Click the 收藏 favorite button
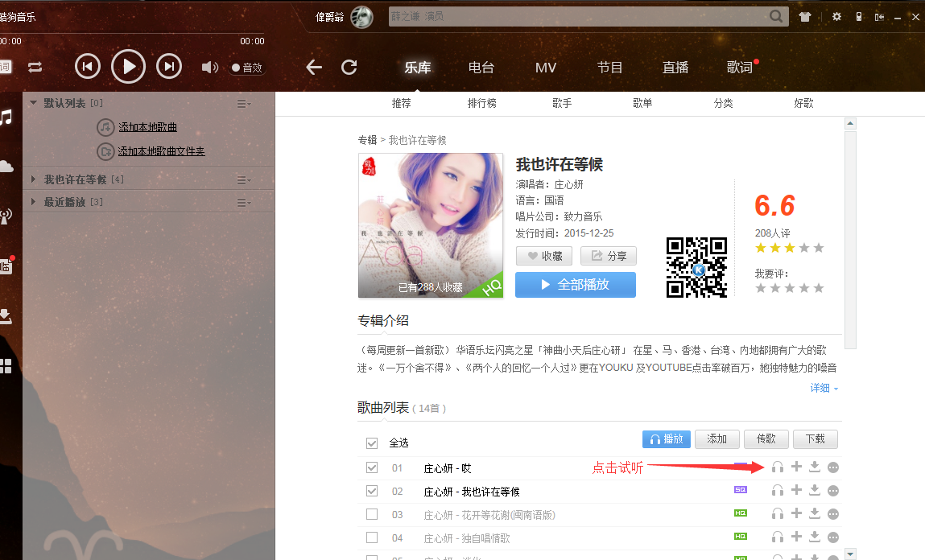Image resolution: width=925 pixels, height=560 pixels. tap(545, 256)
